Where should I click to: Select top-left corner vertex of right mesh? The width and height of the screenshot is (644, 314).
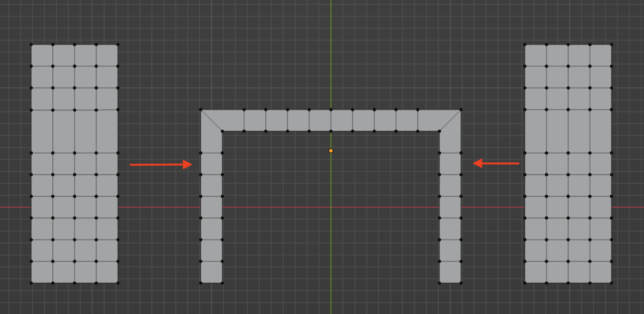tap(525, 44)
